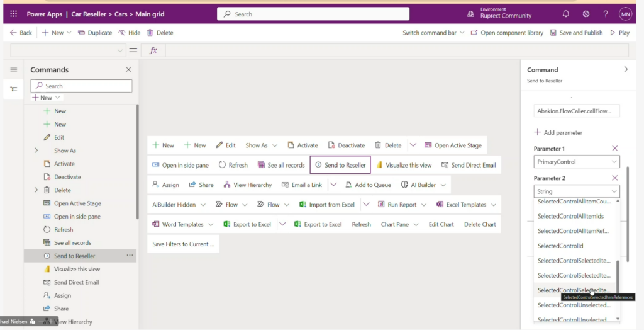This screenshot has width=644, height=330.
Task: Click the notifications bell icon
Action: coord(565,14)
